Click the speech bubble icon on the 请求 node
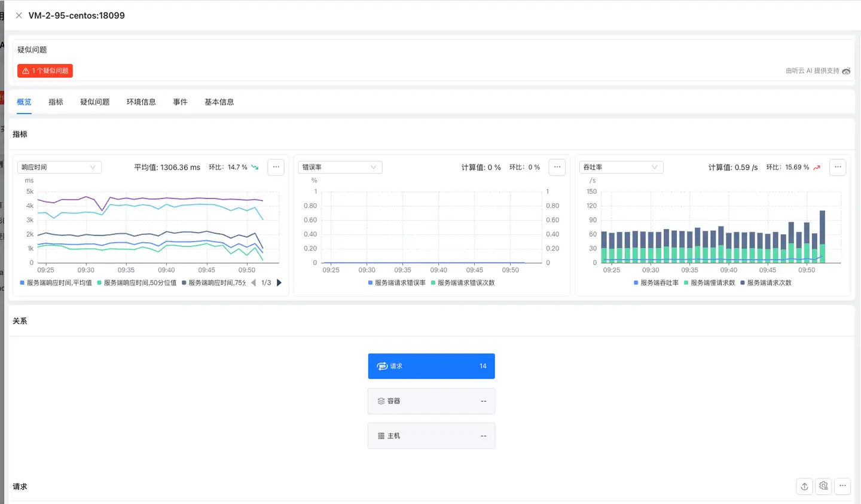Image resolution: width=861 pixels, height=504 pixels. coord(383,366)
